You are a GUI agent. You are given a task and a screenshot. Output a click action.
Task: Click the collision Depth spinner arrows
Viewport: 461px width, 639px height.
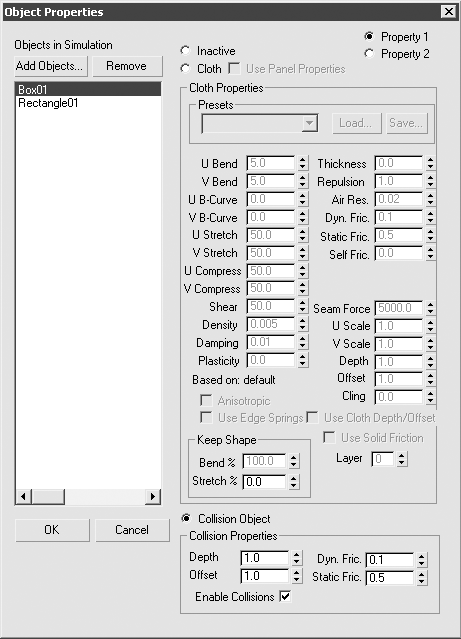click(x=297, y=558)
